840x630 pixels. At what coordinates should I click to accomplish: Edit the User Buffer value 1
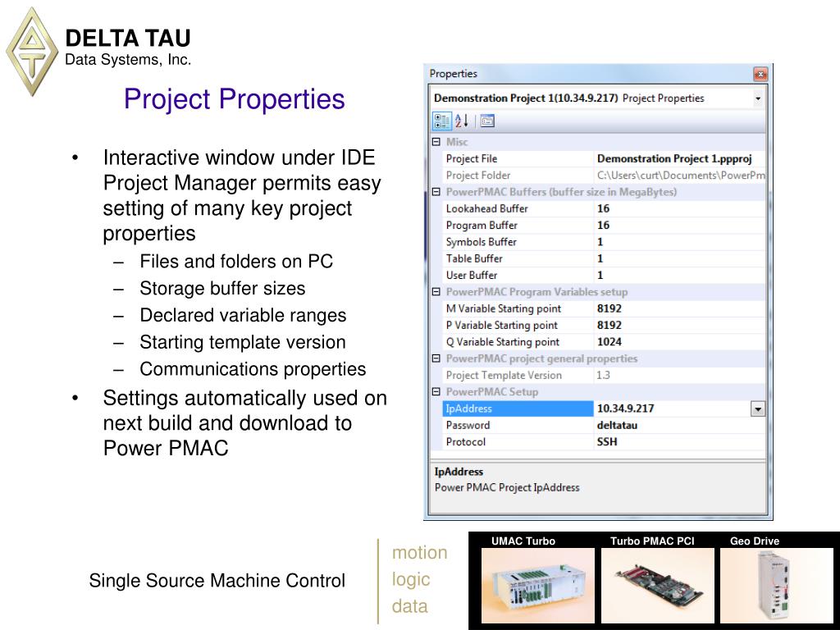click(600, 275)
